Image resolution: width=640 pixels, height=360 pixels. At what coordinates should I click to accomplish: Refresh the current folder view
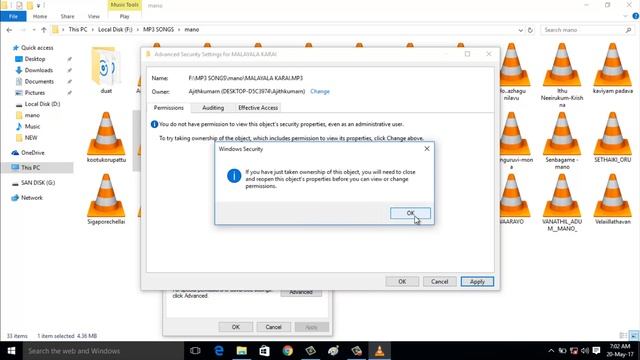(x=530, y=30)
